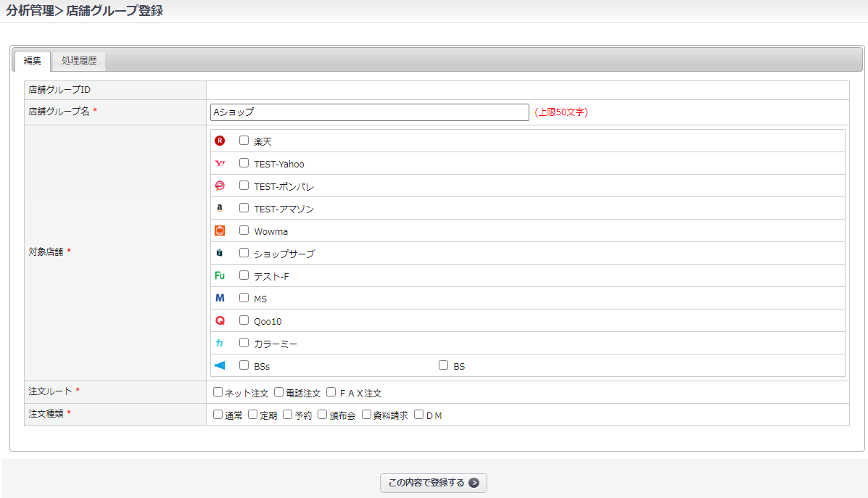Click the テスト-F store Fu icon

pyautogui.click(x=220, y=275)
